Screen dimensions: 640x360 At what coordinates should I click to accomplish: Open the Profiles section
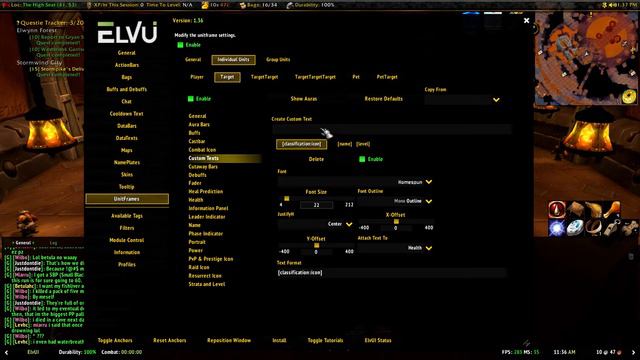pos(127,264)
